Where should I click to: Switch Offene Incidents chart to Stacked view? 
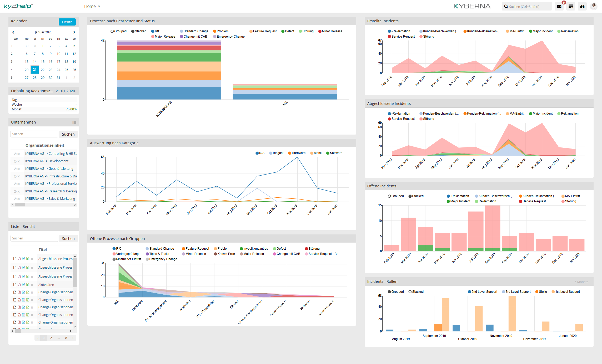click(x=416, y=196)
